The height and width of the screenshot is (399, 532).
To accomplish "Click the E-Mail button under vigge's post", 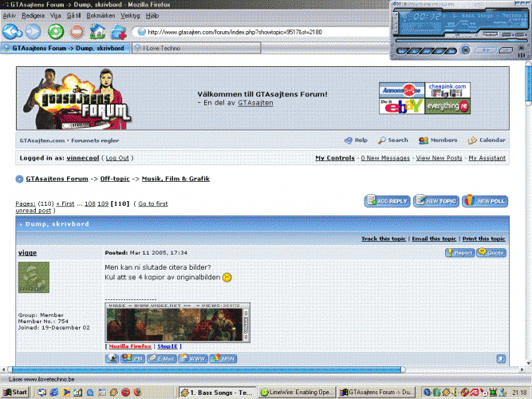I will click(161, 358).
